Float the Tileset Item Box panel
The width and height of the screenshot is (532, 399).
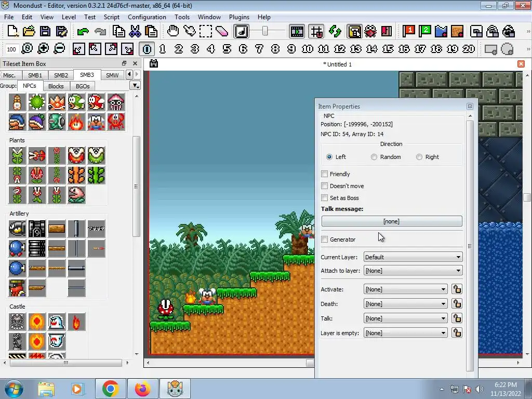[x=124, y=63]
